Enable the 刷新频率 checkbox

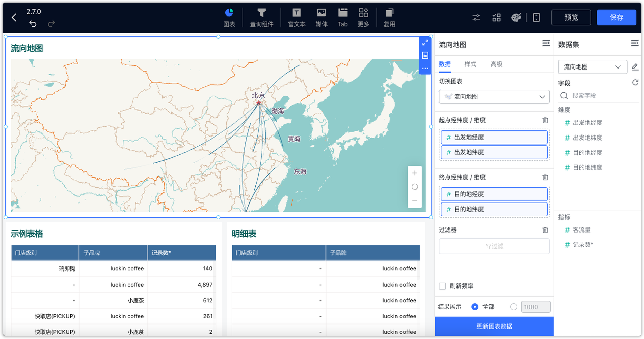pos(442,286)
